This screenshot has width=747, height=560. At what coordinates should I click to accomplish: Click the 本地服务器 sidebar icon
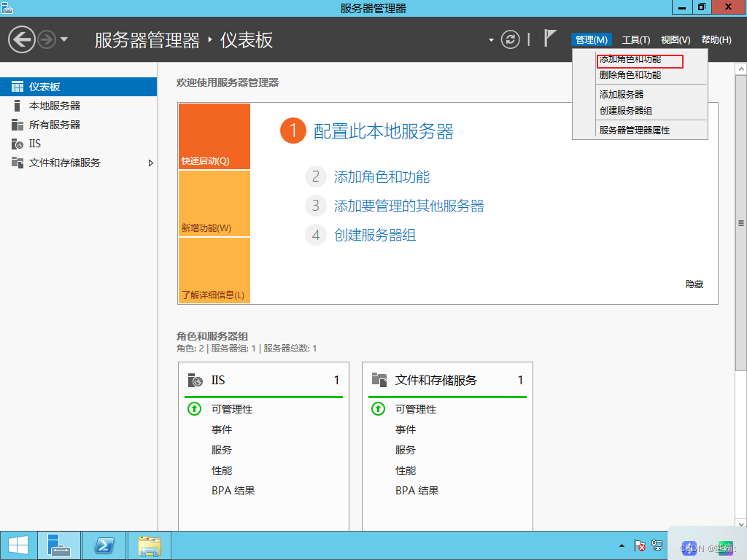click(x=18, y=106)
